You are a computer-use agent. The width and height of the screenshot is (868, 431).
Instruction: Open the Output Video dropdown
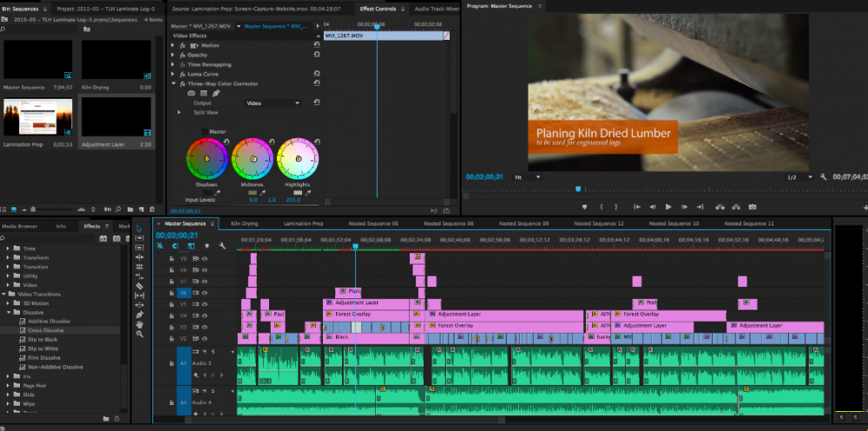(272, 102)
